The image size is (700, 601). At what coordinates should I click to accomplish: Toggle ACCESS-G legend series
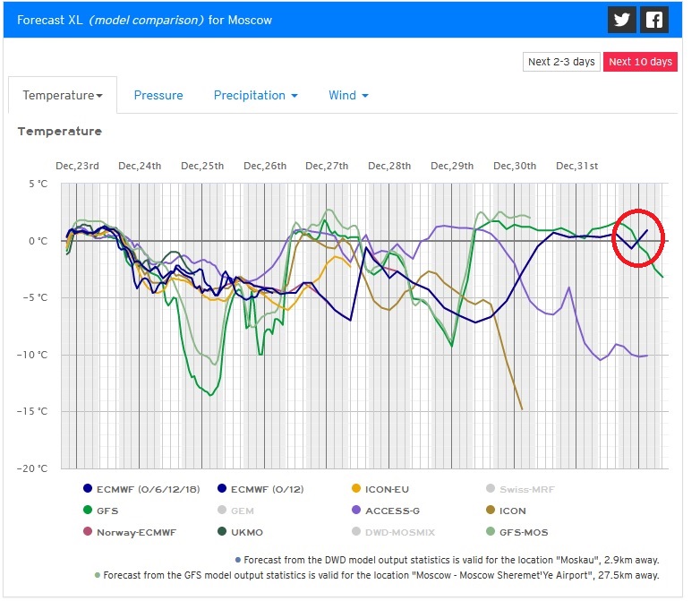coord(386,511)
